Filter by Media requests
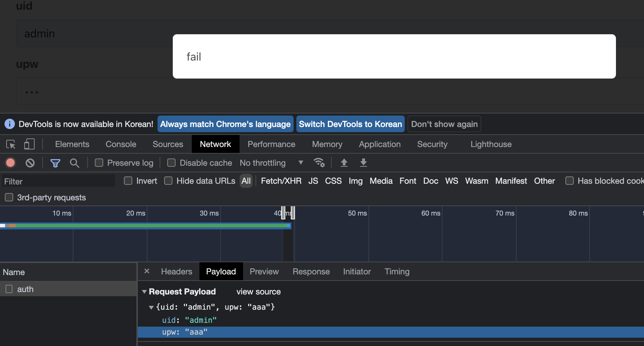 point(381,181)
